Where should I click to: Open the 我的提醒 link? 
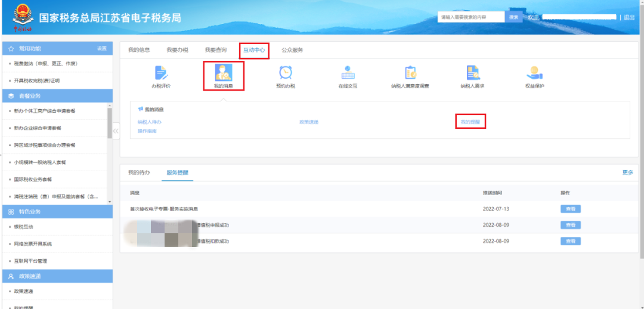point(470,122)
